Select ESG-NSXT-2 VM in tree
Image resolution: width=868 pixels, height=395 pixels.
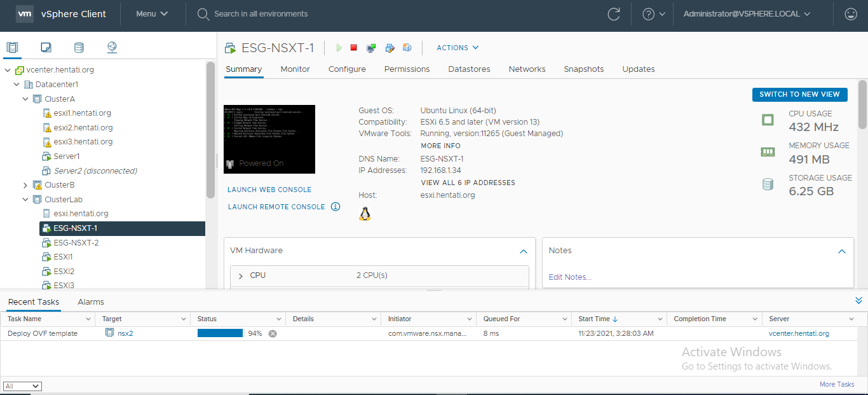coord(76,243)
